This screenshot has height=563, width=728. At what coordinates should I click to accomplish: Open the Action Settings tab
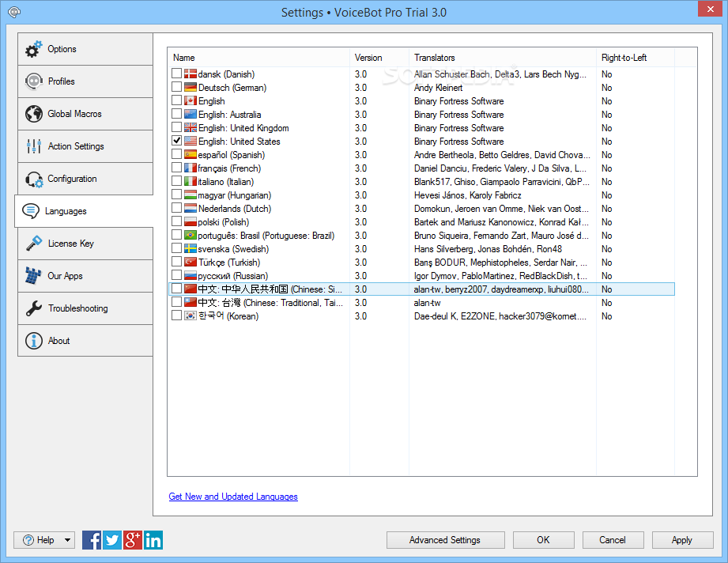[x=85, y=146]
